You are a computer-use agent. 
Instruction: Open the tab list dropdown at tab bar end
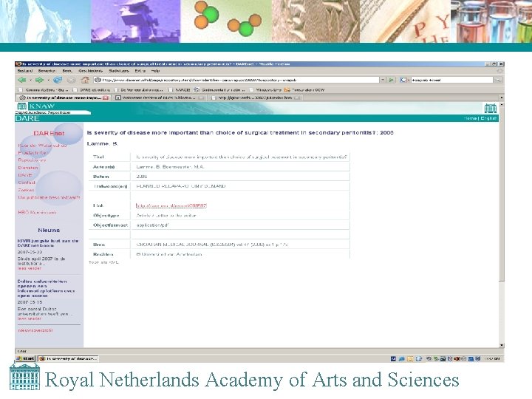click(502, 98)
